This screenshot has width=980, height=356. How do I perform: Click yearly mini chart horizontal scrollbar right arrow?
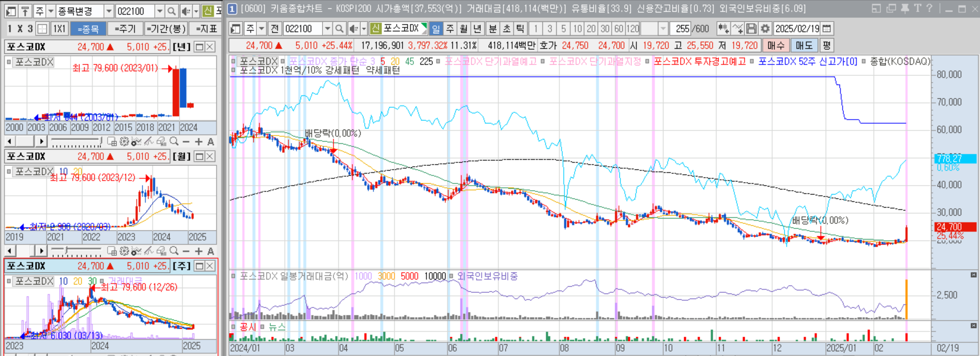[x=41, y=142]
